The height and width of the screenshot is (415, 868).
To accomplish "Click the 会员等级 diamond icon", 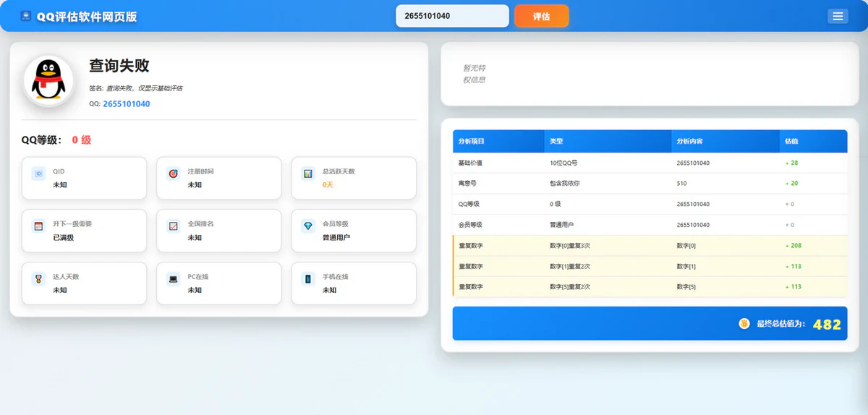I will (308, 226).
